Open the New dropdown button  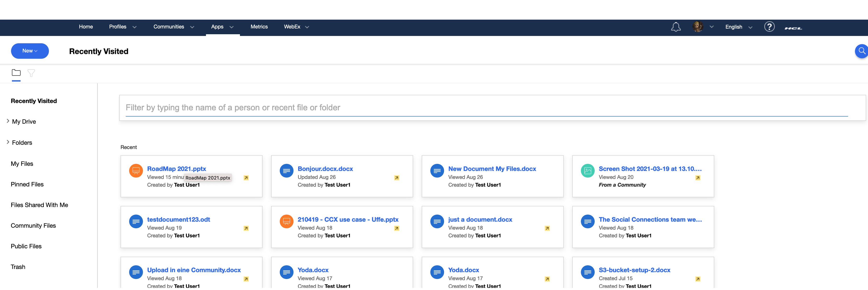click(30, 51)
